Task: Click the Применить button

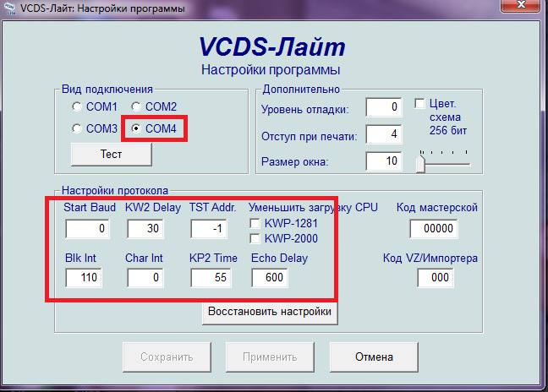Action: tap(270, 357)
